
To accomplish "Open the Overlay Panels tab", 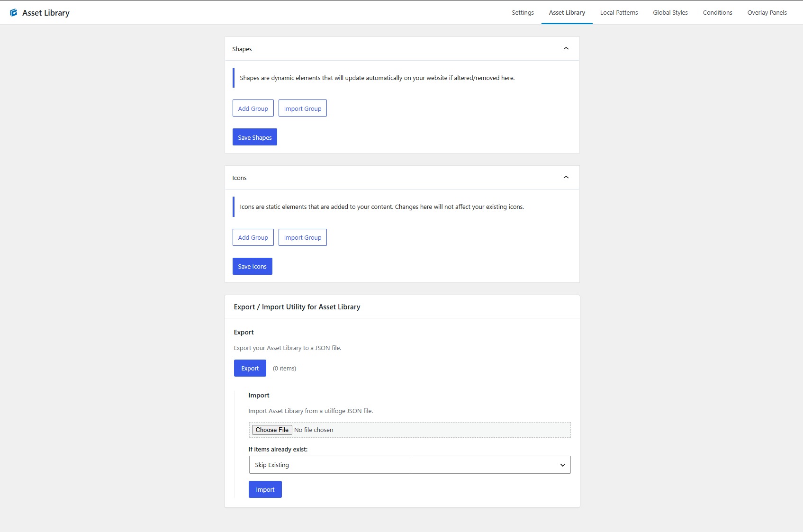I will point(767,13).
